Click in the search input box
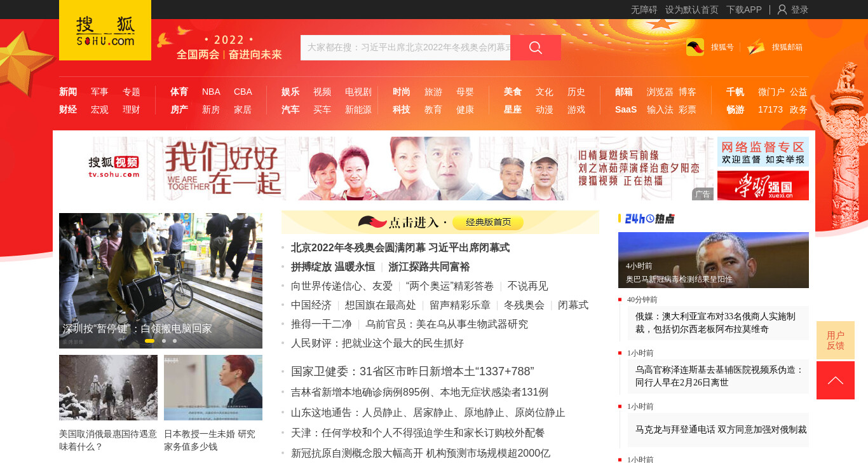Screen dimensions: 868x463 click(x=405, y=48)
